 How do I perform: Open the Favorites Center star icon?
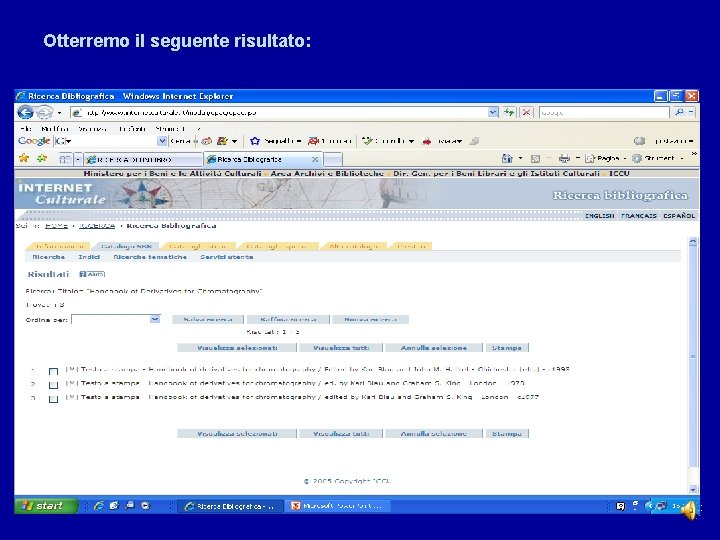click(24, 158)
